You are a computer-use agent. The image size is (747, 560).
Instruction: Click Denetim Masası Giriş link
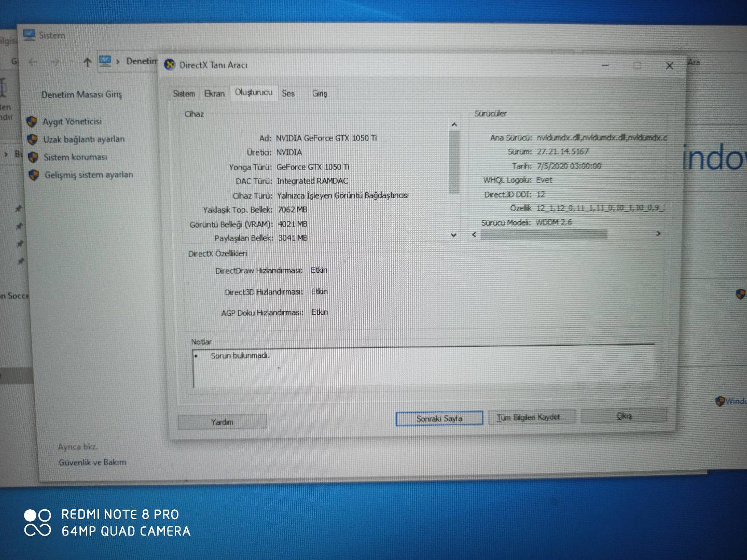81,94
